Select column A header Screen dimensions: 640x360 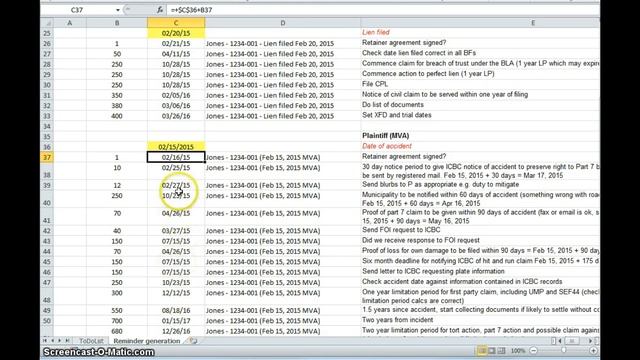click(70, 23)
